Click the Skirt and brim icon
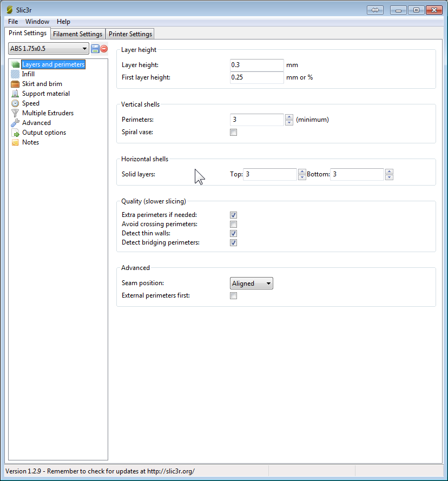The image size is (448, 481). pyautogui.click(x=15, y=84)
